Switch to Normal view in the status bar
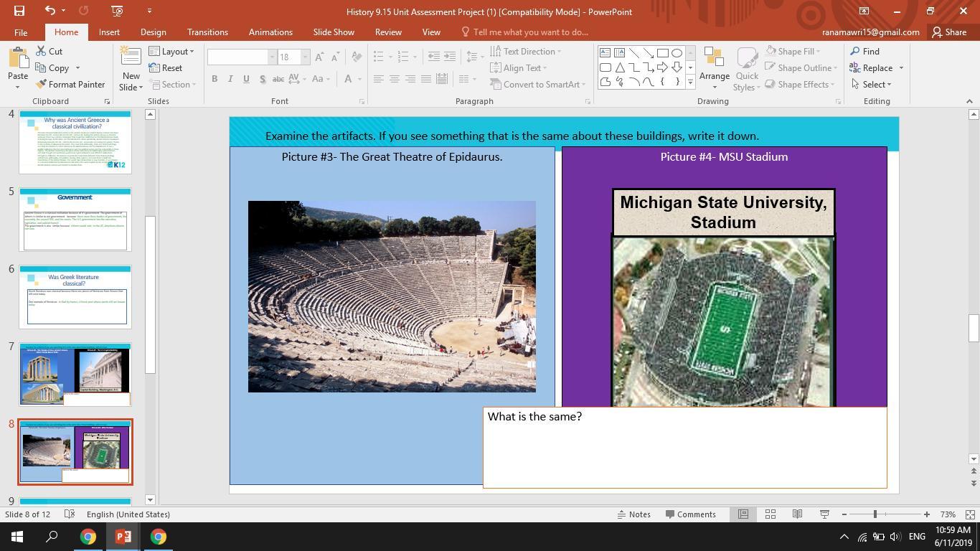The width and height of the screenshot is (980, 551). coord(743,514)
